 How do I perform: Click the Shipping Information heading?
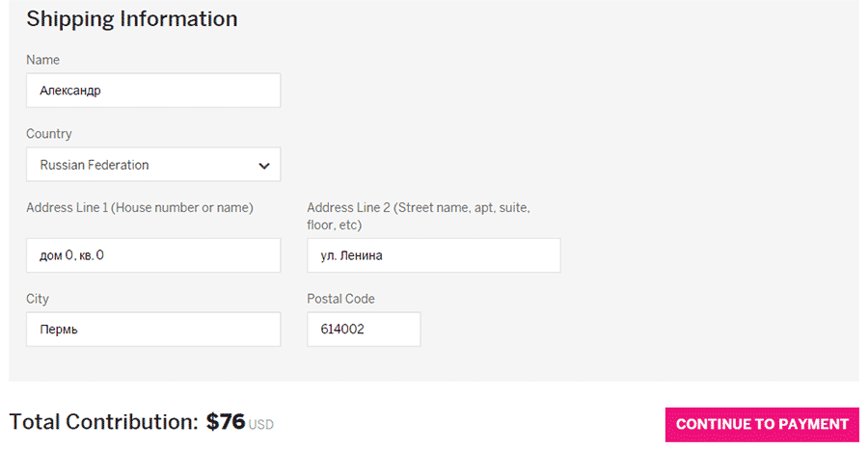(132, 18)
